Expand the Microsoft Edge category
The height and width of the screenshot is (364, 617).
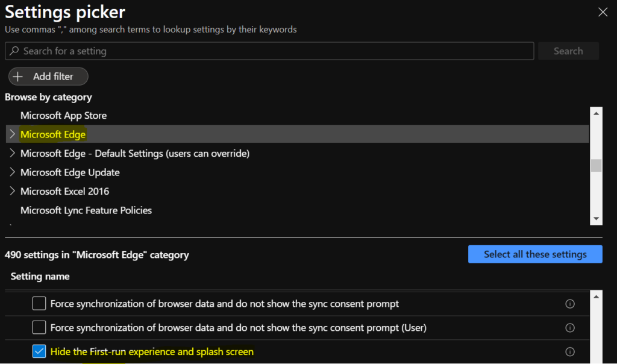pyautogui.click(x=11, y=134)
